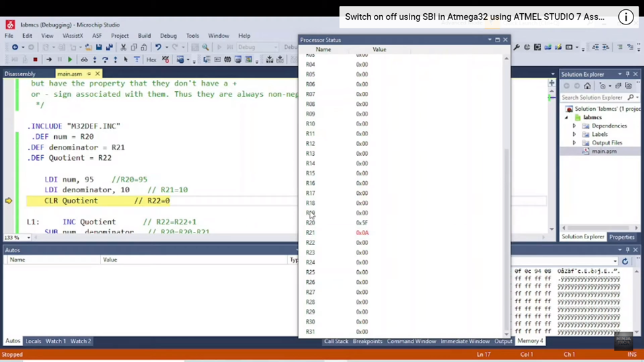Click the Step Over icon

pos(105,59)
